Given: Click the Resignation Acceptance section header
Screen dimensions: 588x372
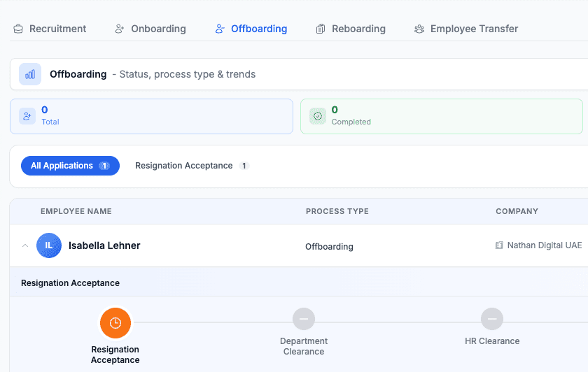Looking at the screenshot, I should tap(71, 282).
